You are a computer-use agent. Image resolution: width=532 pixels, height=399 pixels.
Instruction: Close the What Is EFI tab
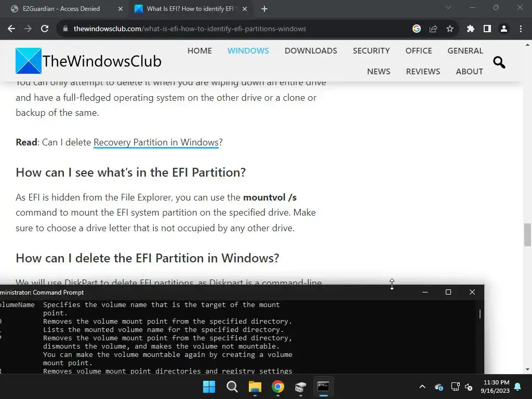[245, 9]
